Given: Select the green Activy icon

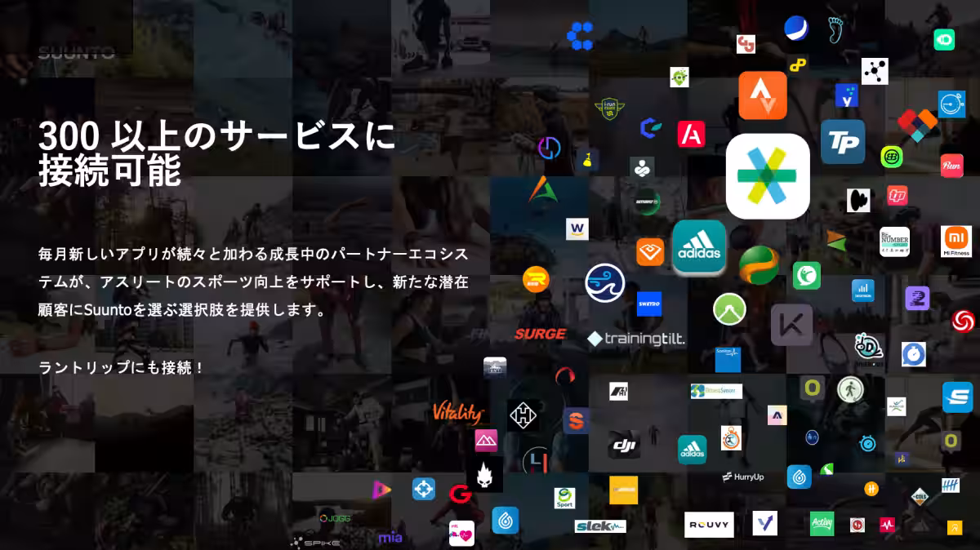Looking at the screenshot, I should pyautogui.click(x=822, y=523).
